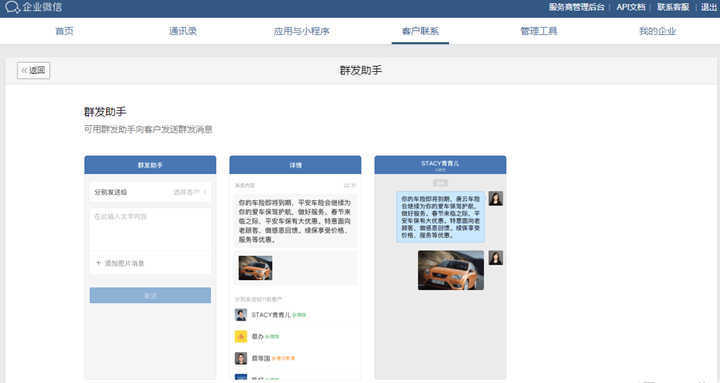The height and width of the screenshot is (383, 720).
Task: Click the 详情 preview panel header
Action: pyautogui.click(x=295, y=165)
